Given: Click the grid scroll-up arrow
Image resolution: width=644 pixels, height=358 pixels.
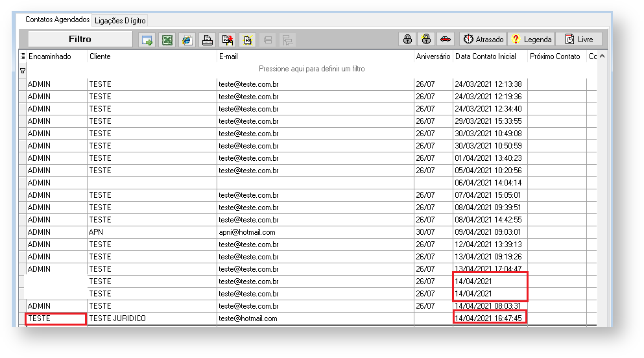Looking at the screenshot, I should [602, 56].
